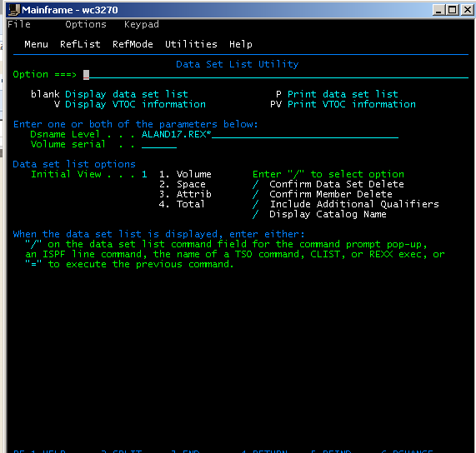
Task: Place cursor in the Option ===> field
Action: pos(276,74)
